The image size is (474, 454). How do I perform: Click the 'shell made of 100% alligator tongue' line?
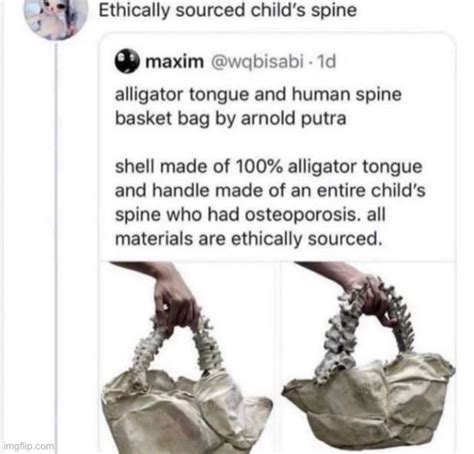pos(269,166)
